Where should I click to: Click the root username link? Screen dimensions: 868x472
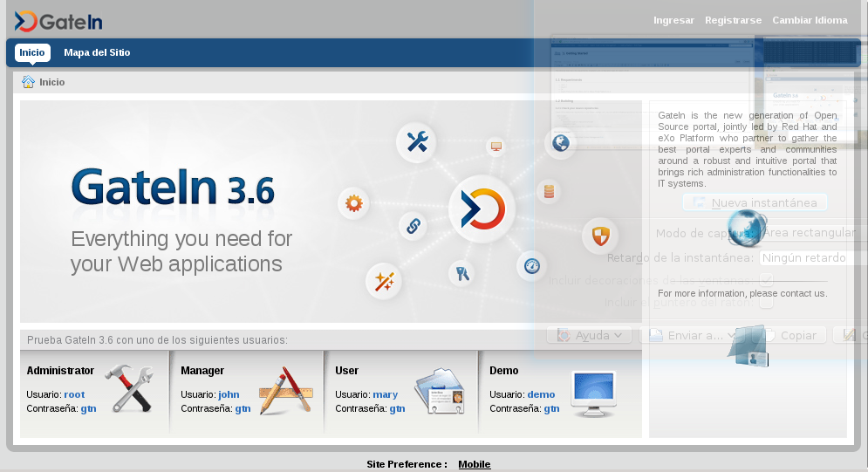click(x=74, y=394)
